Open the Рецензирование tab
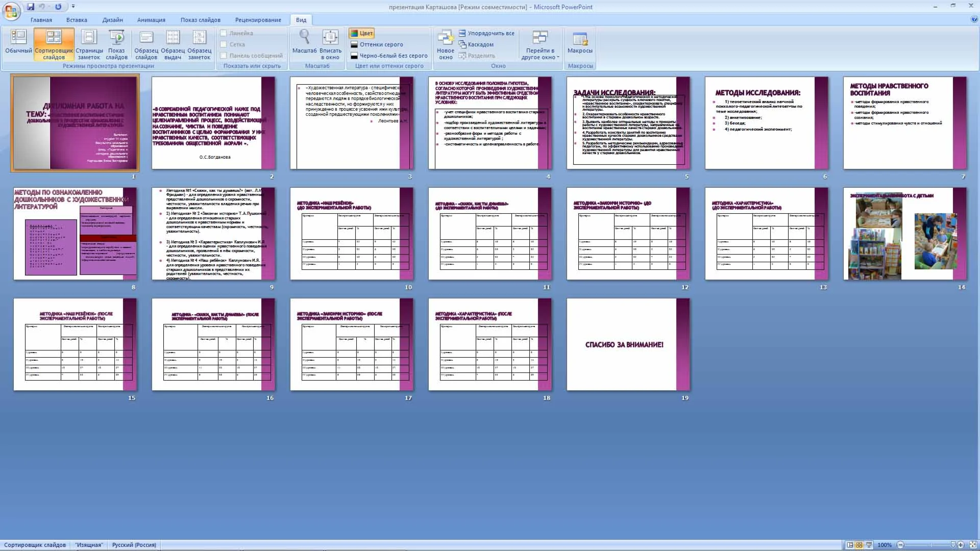The image size is (980, 551). [258, 20]
